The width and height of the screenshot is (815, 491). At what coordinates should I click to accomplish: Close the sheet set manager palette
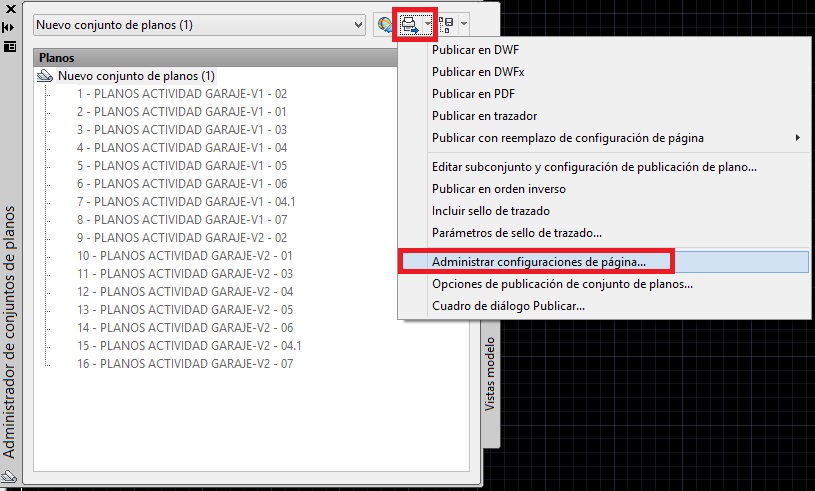pos(9,9)
